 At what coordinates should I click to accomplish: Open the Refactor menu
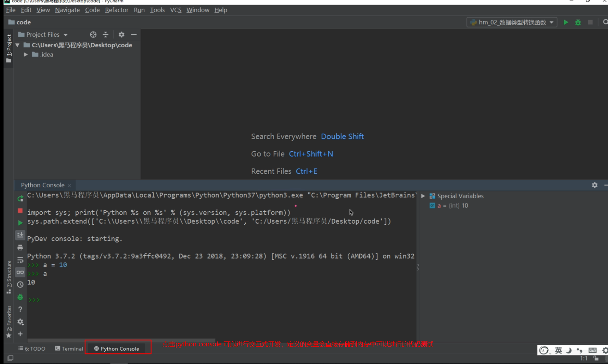[117, 10]
